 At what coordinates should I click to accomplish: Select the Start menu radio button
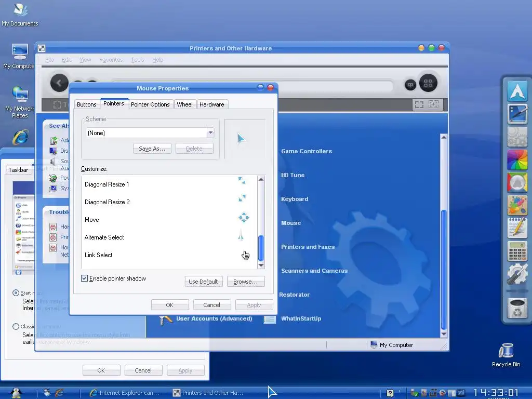coord(16,292)
